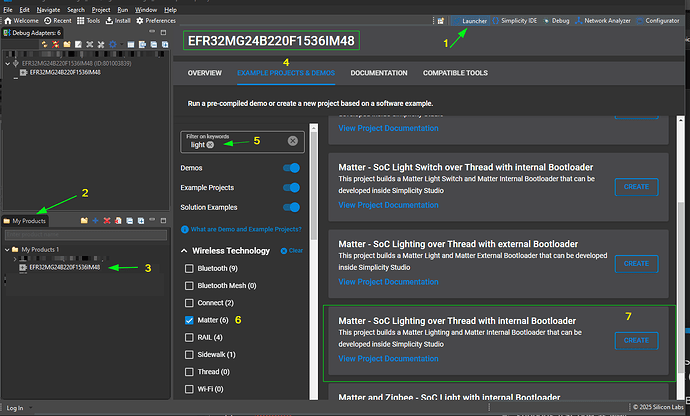The image size is (690, 416).
Task: Click the blue plus add product icon
Action: [x=95, y=221]
